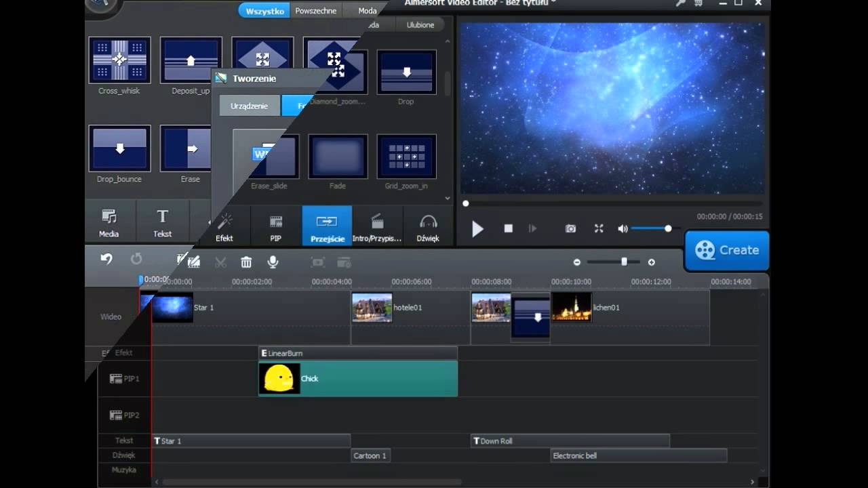Select the LinearBurn effect clip
This screenshot has width=868, height=488.
(358, 353)
